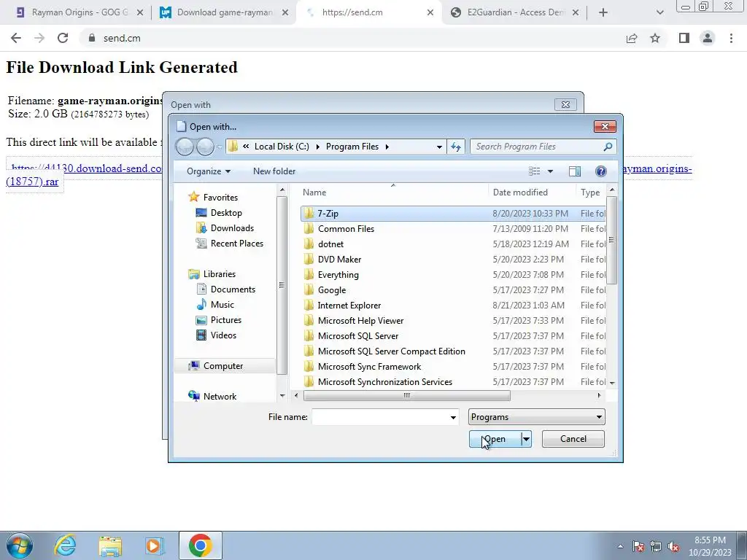This screenshot has height=560, width=747.
Task: Select Microsoft Synchronization Services folder
Action: coord(385,381)
